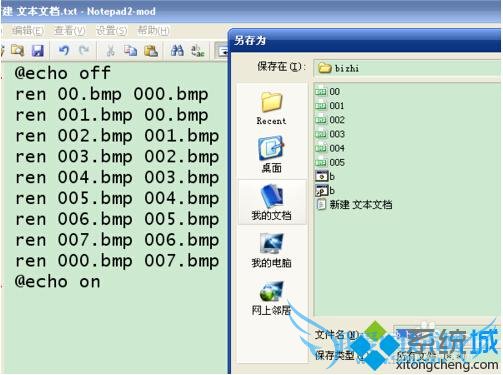This screenshot has width=503, height=375.
Task: Click the Find binoculars toolbar icon
Action: (x=177, y=51)
